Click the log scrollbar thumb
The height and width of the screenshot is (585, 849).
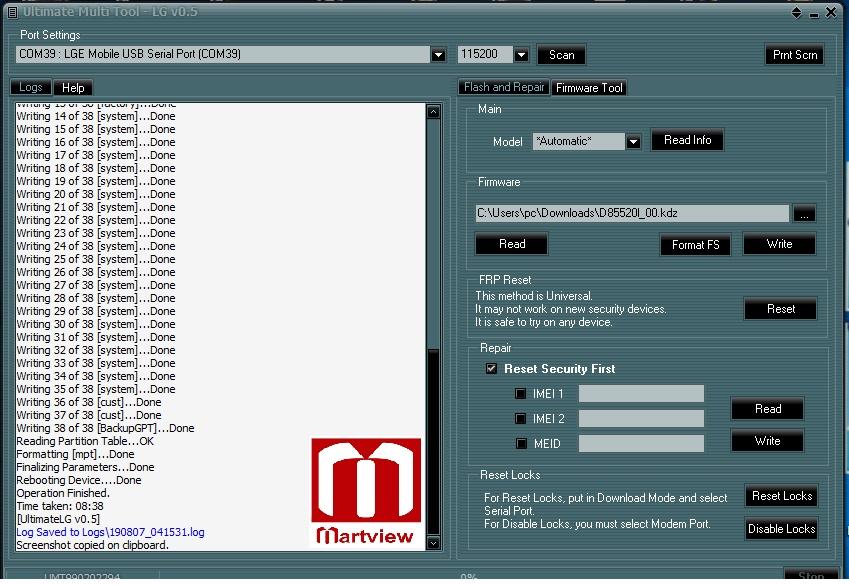tap(433, 441)
